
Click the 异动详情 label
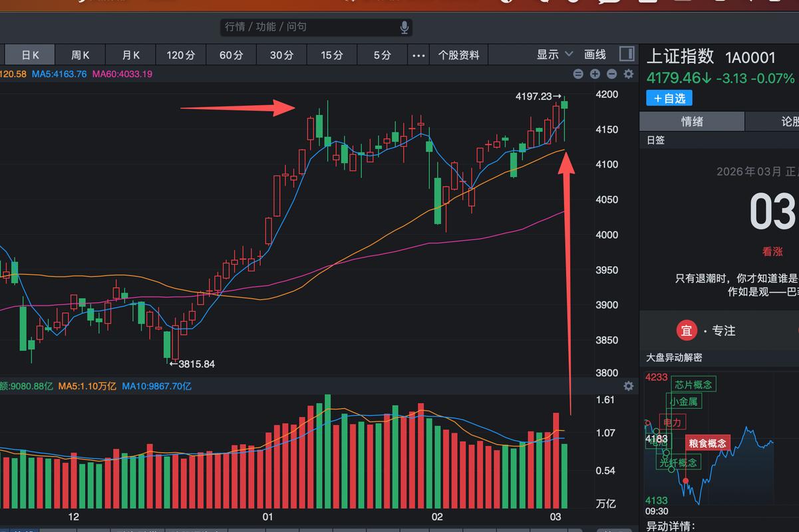click(670, 526)
